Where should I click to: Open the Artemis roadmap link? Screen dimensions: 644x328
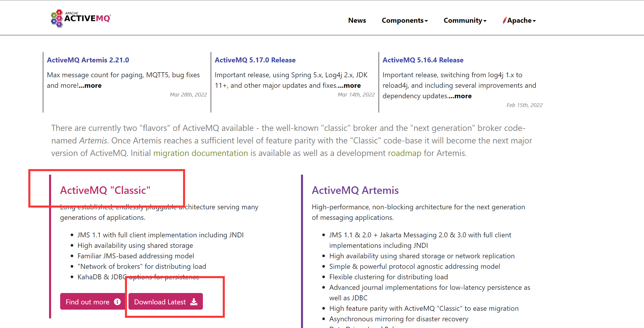[x=404, y=153]
